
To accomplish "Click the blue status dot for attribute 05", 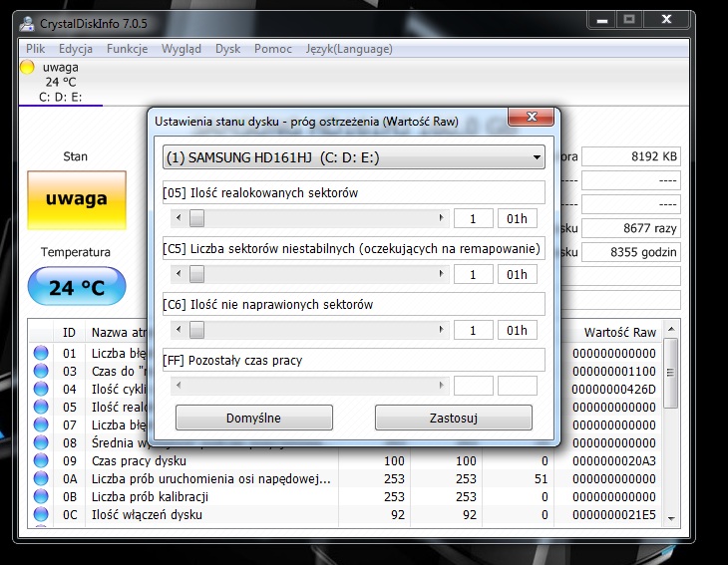I will click(x=41, y=407).
